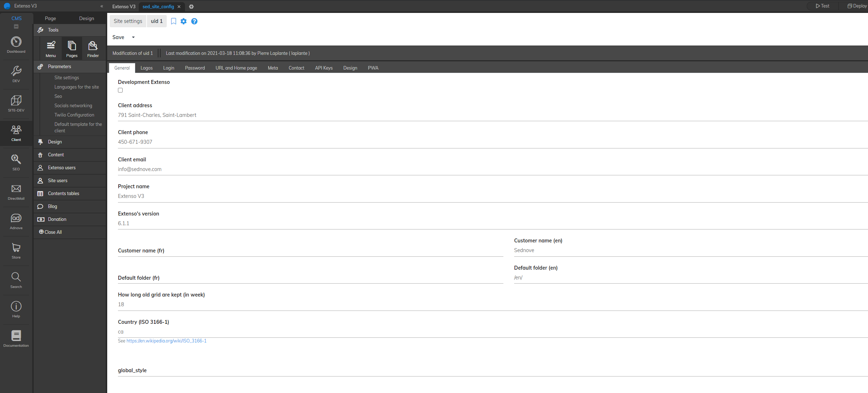Click the ISO 3166-1 Wikipedia link
This screenshot has width=868, height=393.
pos(166,340)
